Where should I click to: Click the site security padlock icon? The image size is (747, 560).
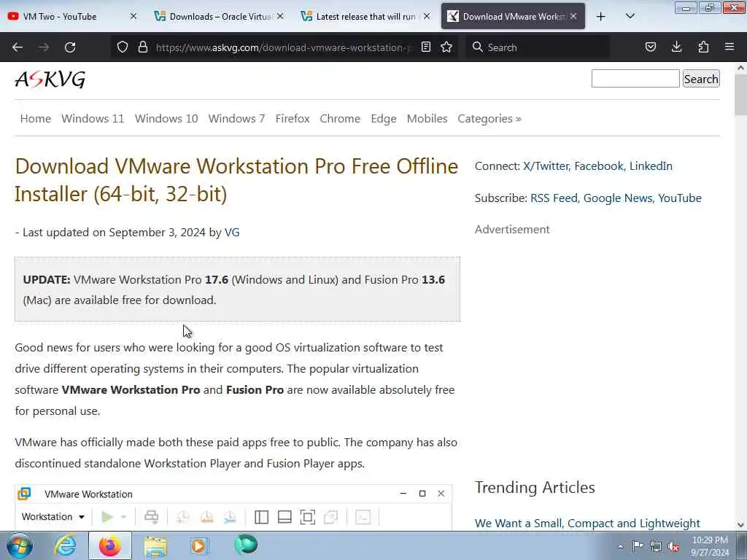point(143,47)
